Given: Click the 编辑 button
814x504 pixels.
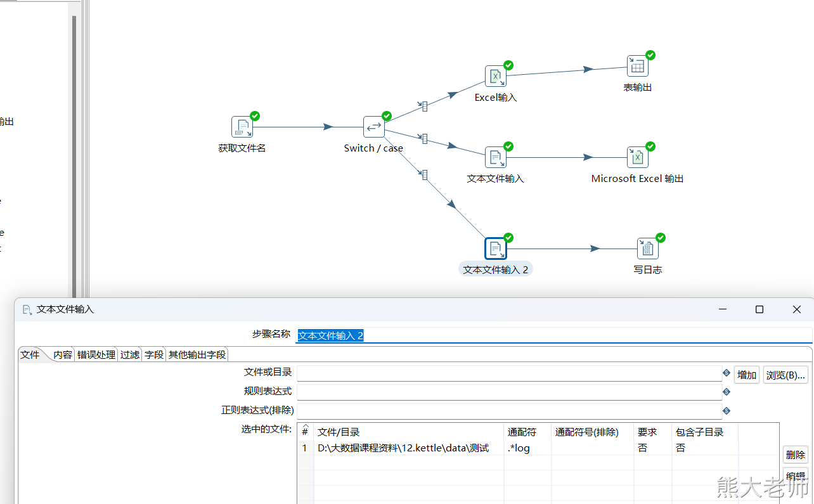Looking at the screenshot, I should coord(796,476).
